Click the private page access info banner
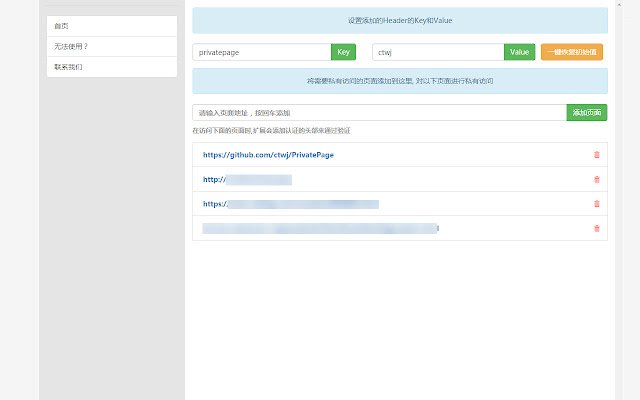The height and width of the screenshot is (400, 640). click(400, 81)
